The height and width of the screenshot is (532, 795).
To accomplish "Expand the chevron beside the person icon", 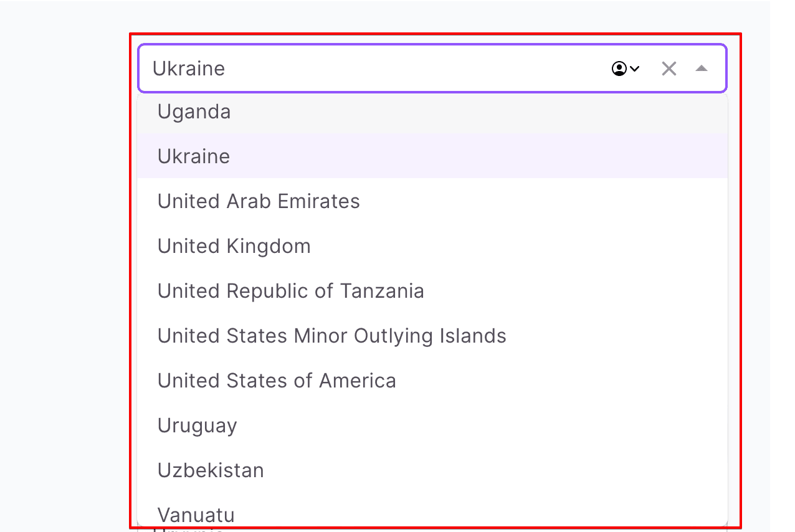I will pos(635,69).
